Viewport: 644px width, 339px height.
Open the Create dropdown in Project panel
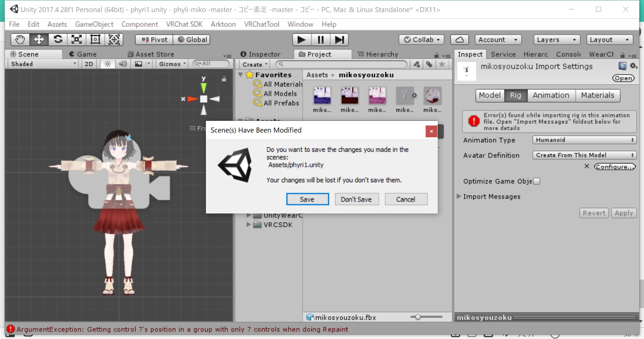click(255, 64)
